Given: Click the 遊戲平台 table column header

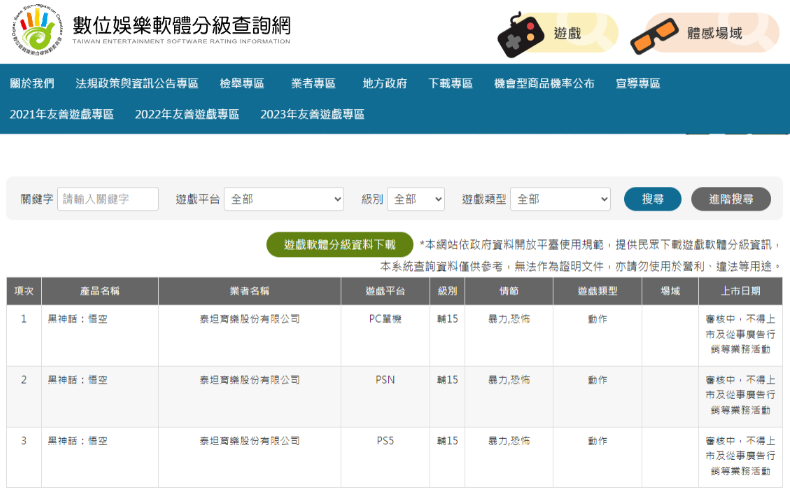Looking at the screenshot, I should click(385, 291).
